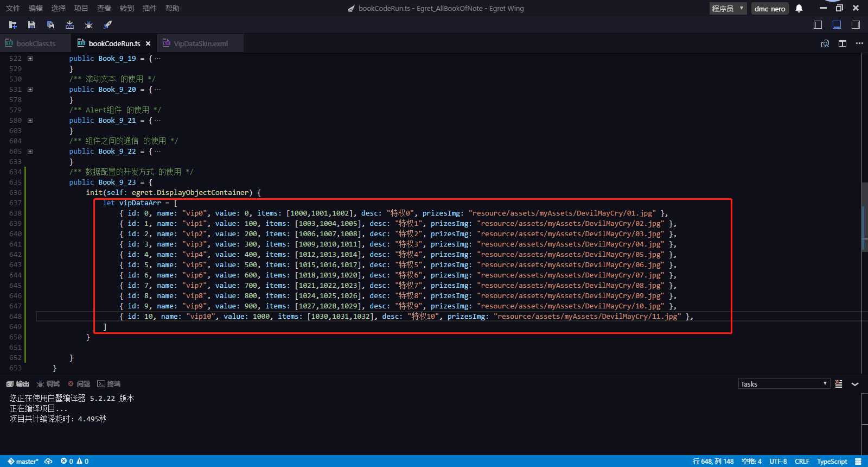Change the UTF-8 file encoding
This screenshot has width=868, height=467.
pos(778,461)
